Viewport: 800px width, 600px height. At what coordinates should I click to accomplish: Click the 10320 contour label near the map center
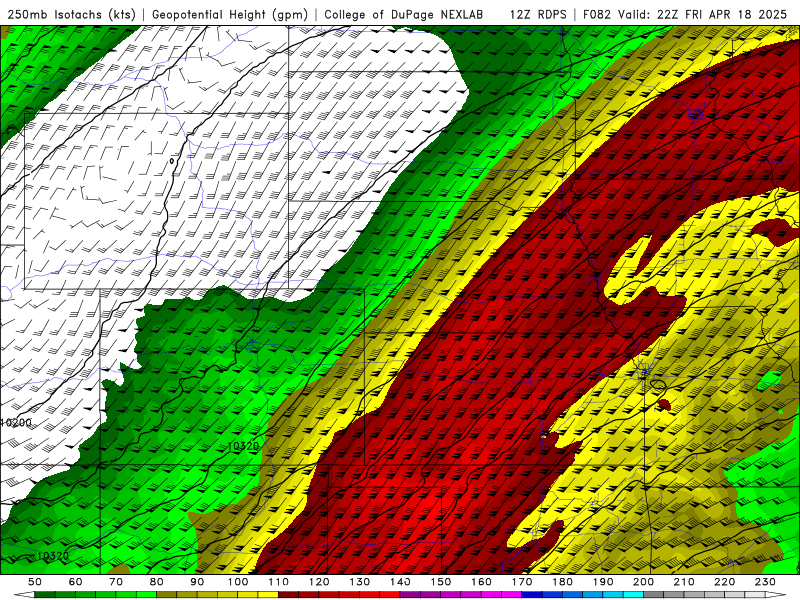(x=243, y=446)
